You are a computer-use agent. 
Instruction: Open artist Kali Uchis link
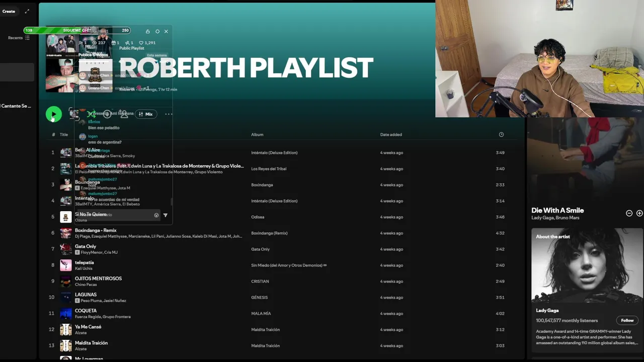(84, 268)
